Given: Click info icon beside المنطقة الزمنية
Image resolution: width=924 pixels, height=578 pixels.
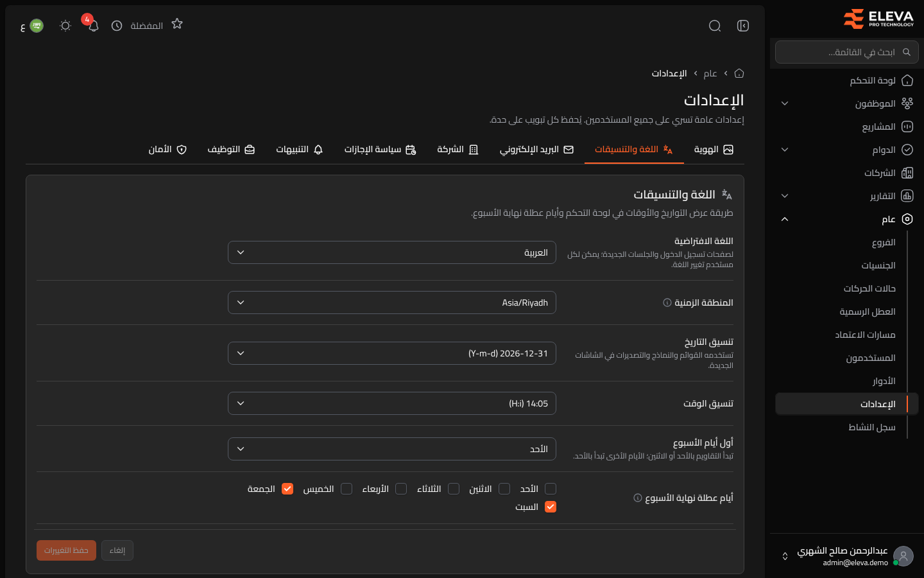Looking at the screenshot, I should [x=667, y=302].
